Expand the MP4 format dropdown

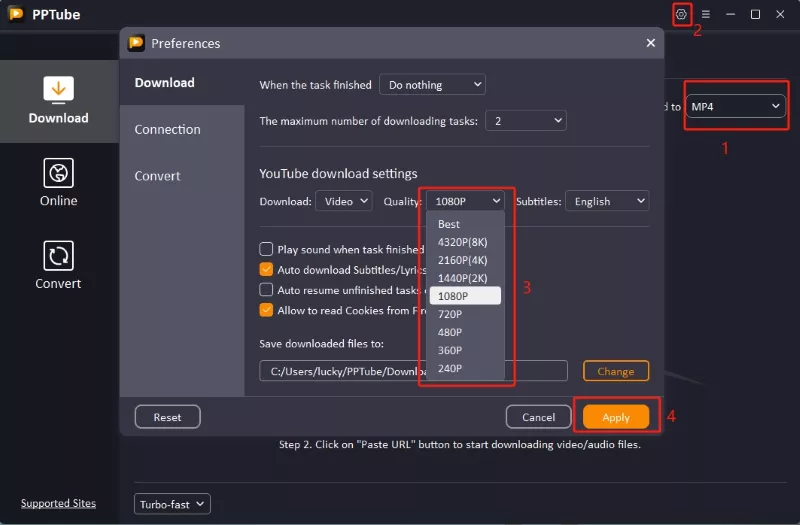pyautogui.click(x=735, y=106)
